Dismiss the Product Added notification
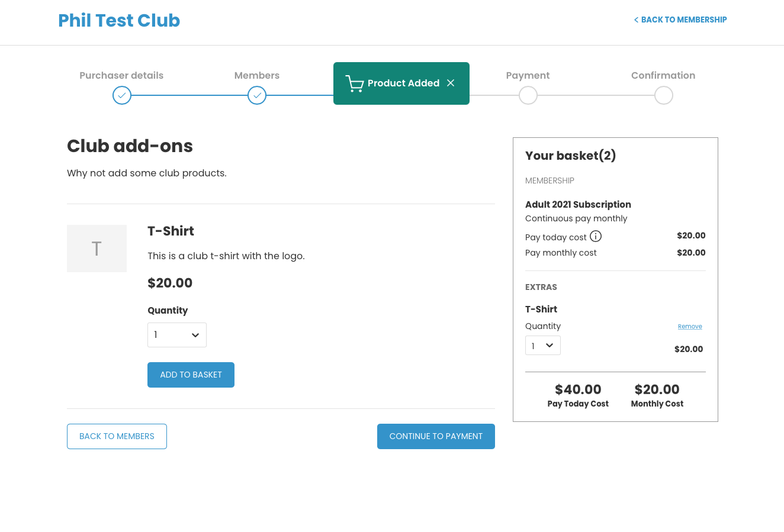 451,83
